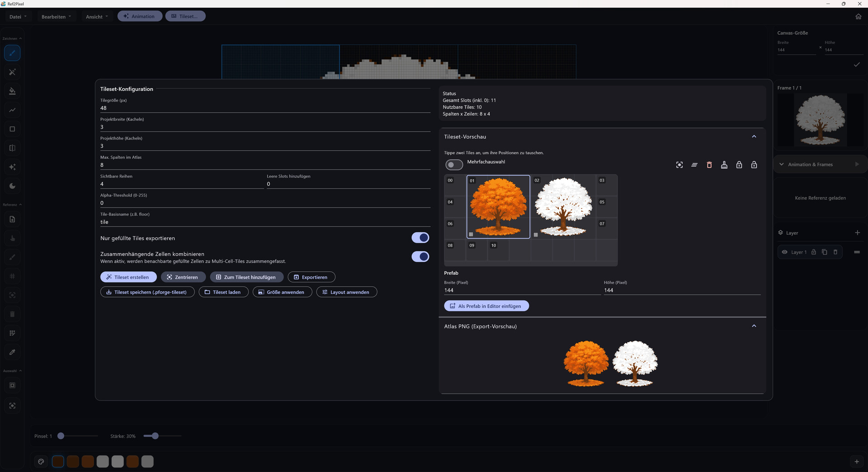Clear the tileset using the broom icon
Screen dimensions: 868x472
pyautogui.click(x=724, y=165)
